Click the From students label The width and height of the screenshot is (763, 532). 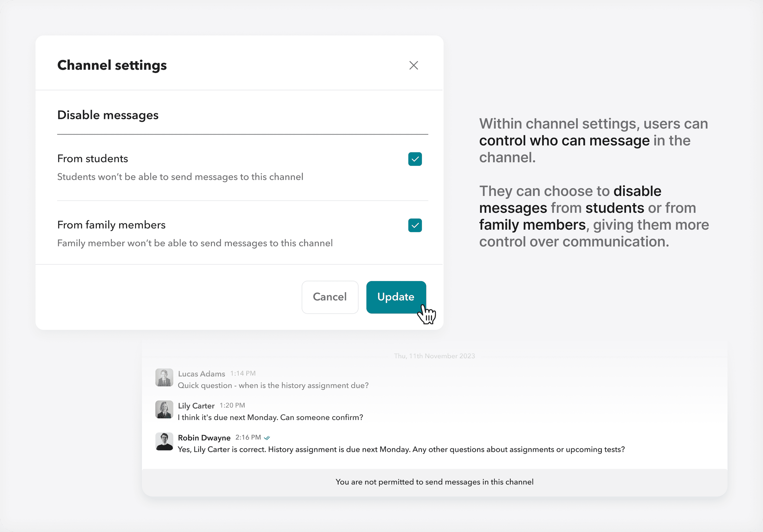tap(93, 159)
